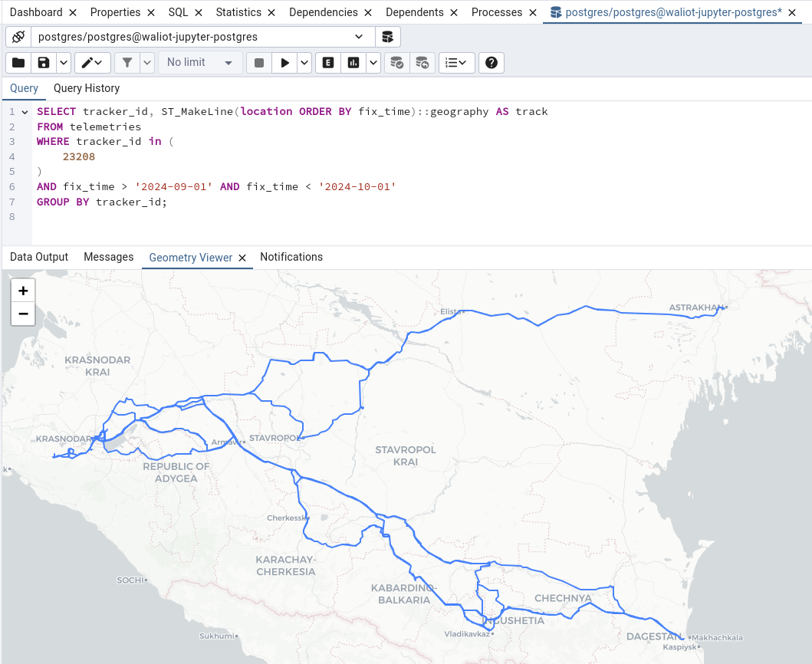The height and width of the screenshot is (664, 812).
Task: Click the connection status plug icon
Action: pos(18,37)
